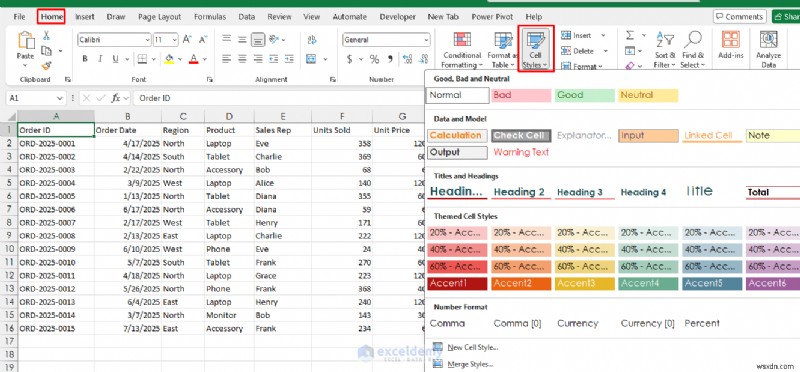Click the Clear eraser icon
The height and width of the screenshot is (372, 800).
(630, 66)
